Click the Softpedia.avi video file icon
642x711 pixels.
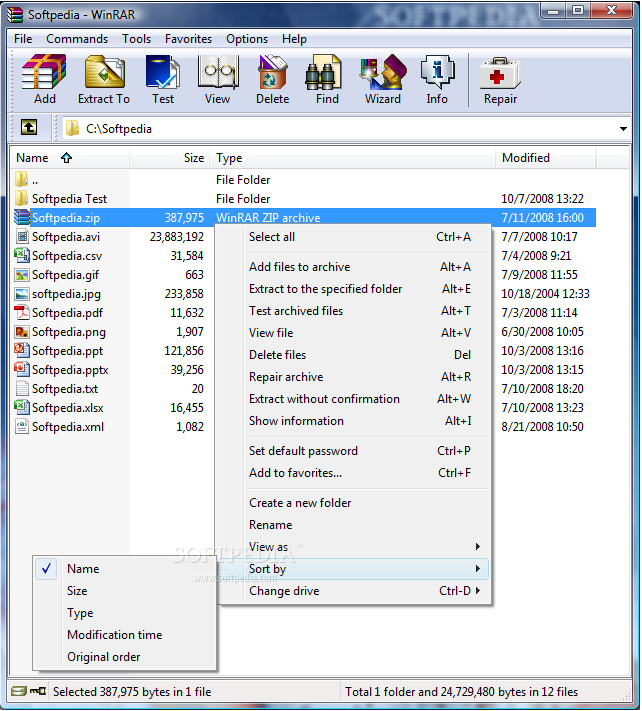22,236
